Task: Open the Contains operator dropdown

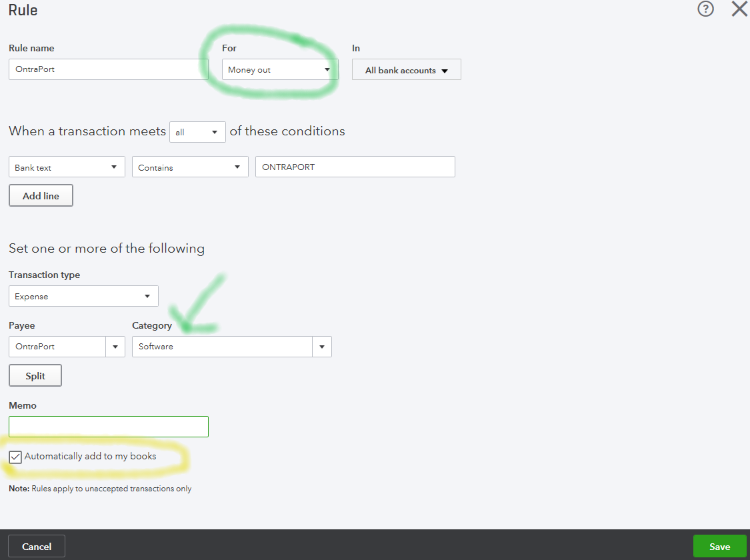Action: pos(191,167)
